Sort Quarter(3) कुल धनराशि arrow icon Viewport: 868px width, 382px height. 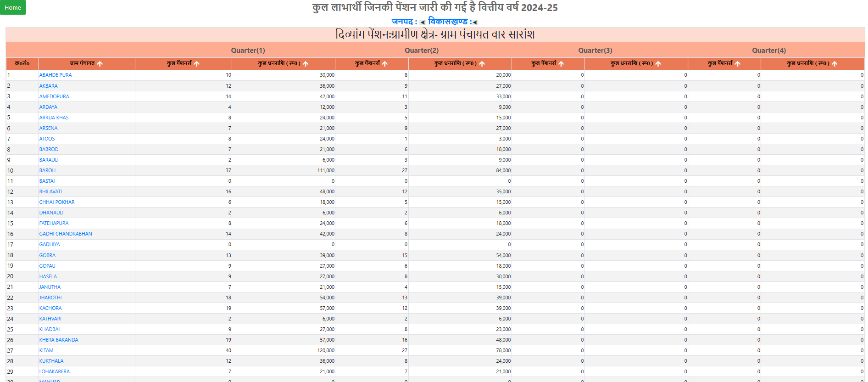tap(658, 64)
